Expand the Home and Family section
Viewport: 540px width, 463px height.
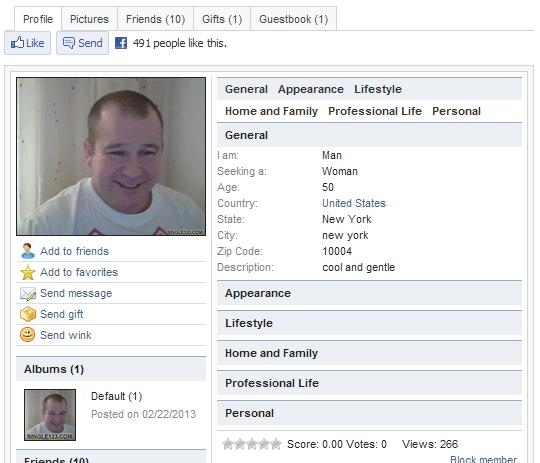pos(369,353)
